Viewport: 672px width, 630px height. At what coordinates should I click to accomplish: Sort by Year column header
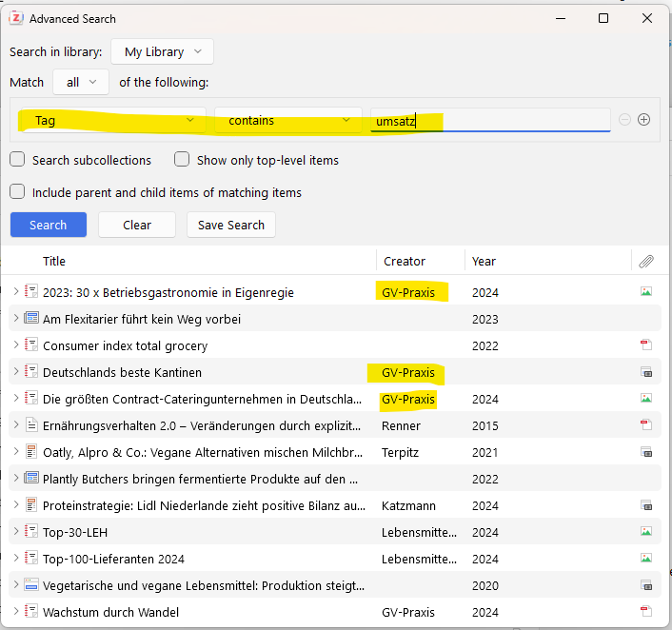484,261
